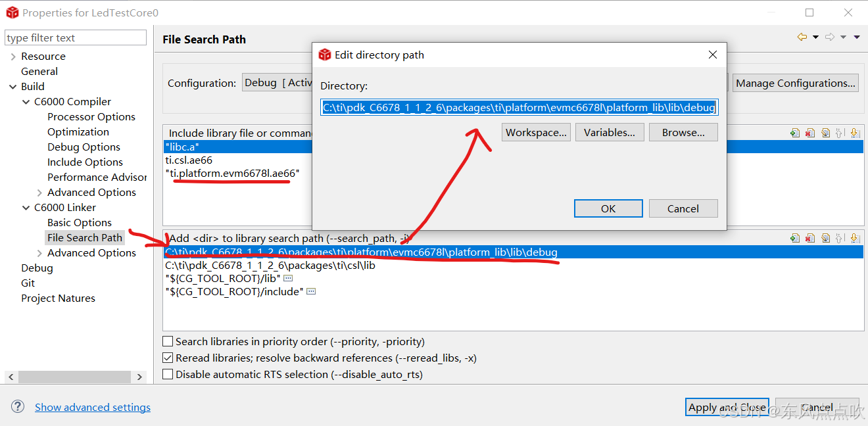Screen dimensions: 868x426
Task: Uncheck Reread libraries resolve backward references
Action: [x=168, y=358]
